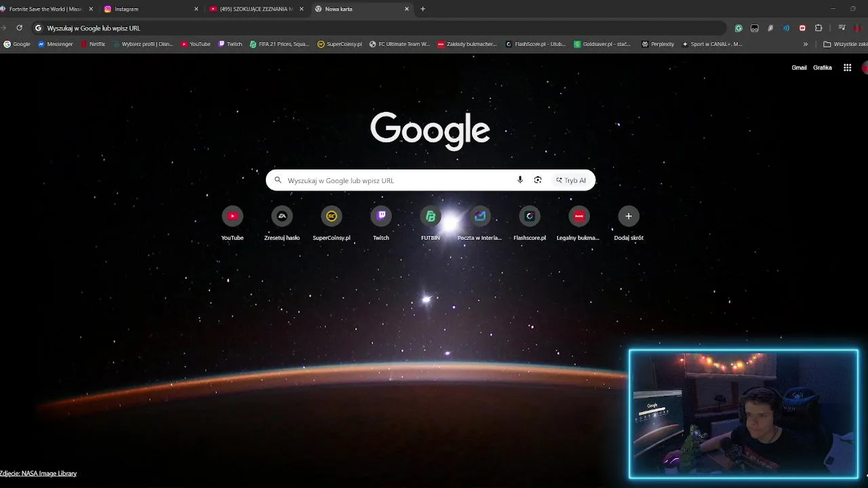This screenshot has height=488, width=868.
Task: Open the YouTube bookmark in bookmarks bar
Action: (195, 44)
